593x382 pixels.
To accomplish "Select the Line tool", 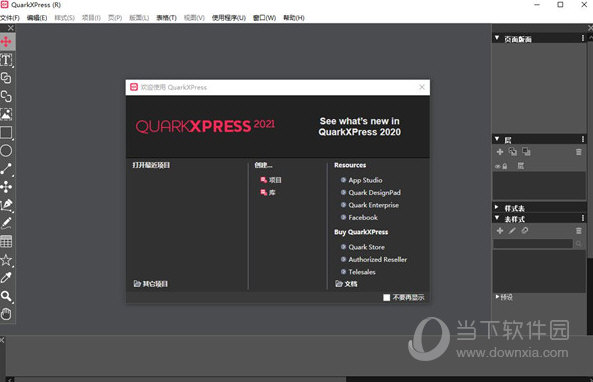I will [x=6, y=169].
